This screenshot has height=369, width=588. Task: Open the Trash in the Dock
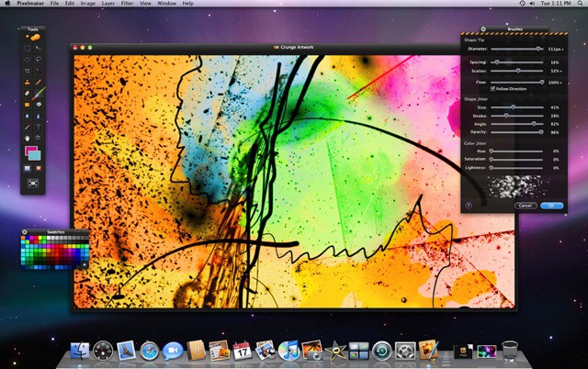[x=511, y=350]
